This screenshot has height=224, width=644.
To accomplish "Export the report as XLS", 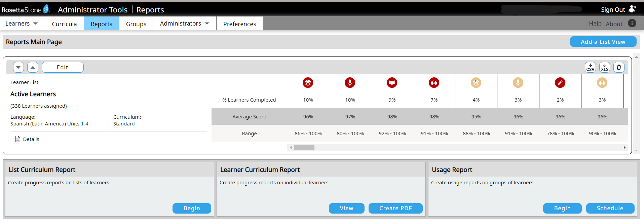I will 605,67.
